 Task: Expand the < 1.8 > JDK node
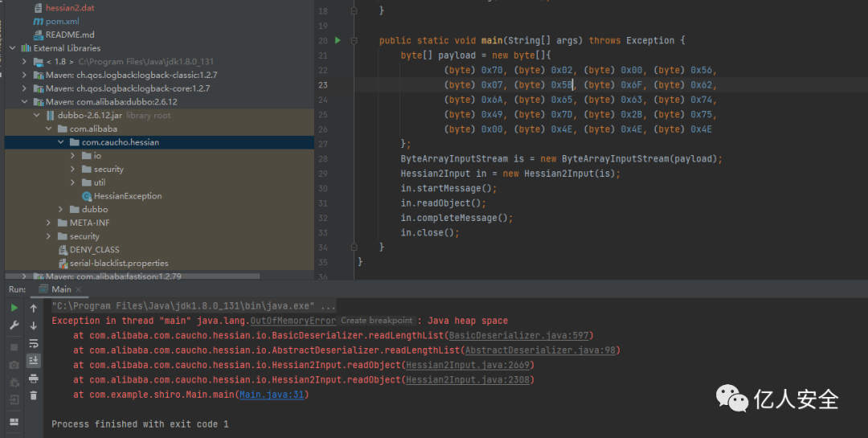click(x=24, y=61)
